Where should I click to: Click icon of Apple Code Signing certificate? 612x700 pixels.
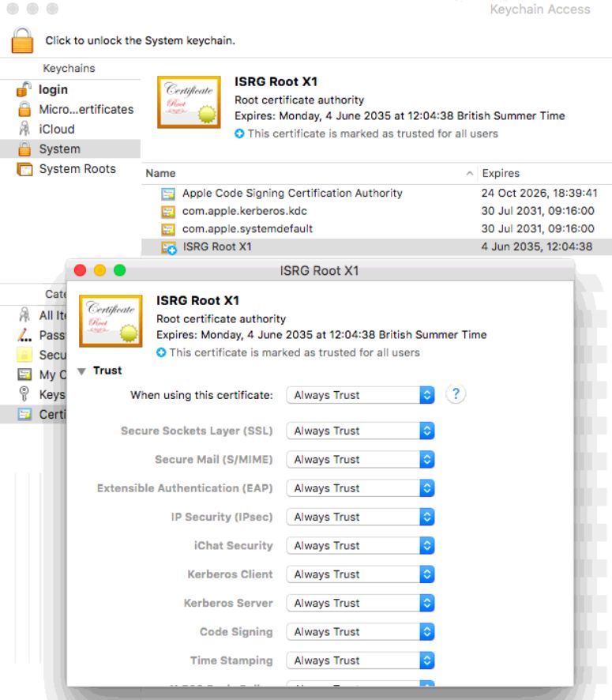167,194
